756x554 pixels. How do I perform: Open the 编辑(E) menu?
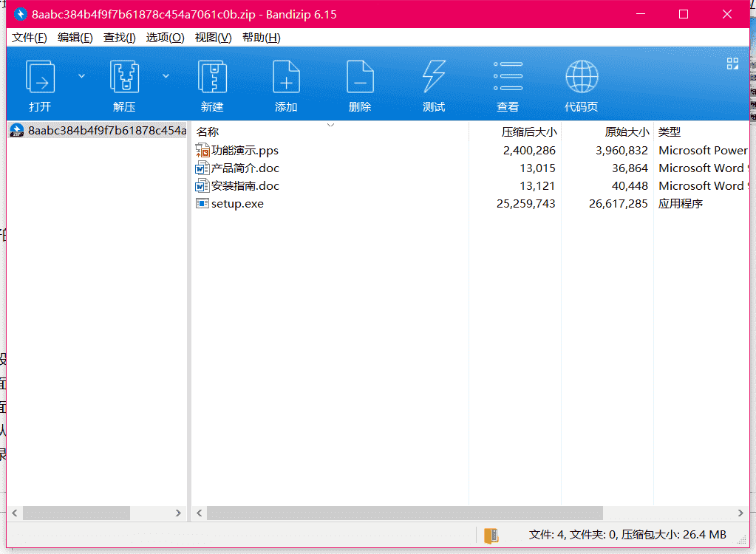click(75, 38)
